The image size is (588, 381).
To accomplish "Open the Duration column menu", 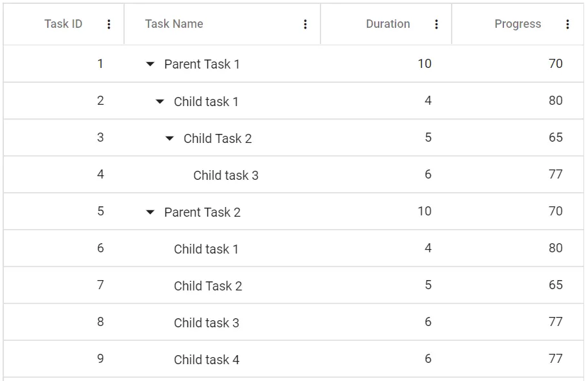I will (x=437, y=24).
